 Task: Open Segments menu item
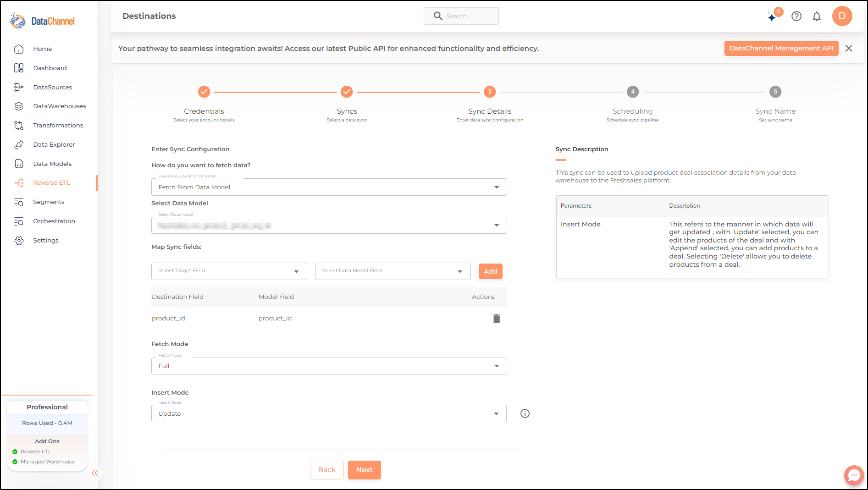[49, 202]
